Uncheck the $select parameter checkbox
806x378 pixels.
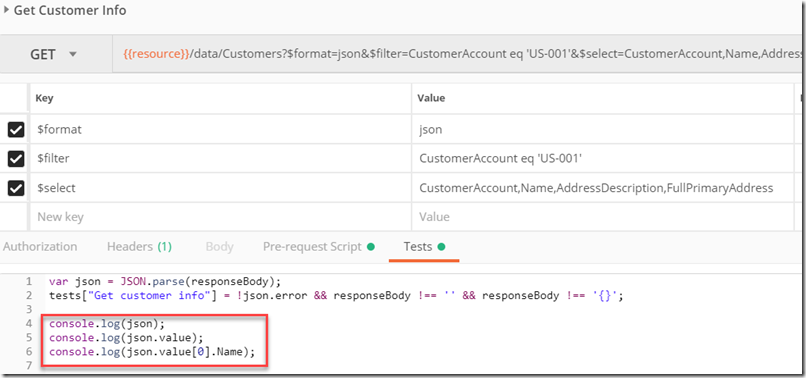[x=16, y=188]
